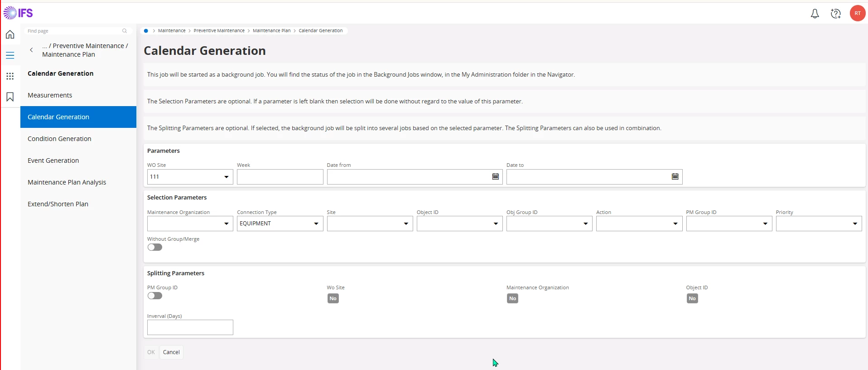Expand the Object ID selection dropdown
868x370 pixels.
(x=496, y=224)
